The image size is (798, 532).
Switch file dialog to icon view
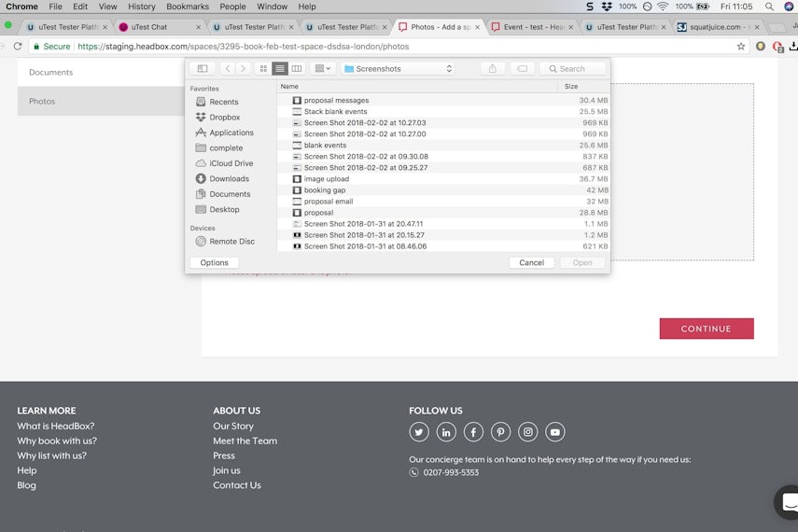[263, 68]
